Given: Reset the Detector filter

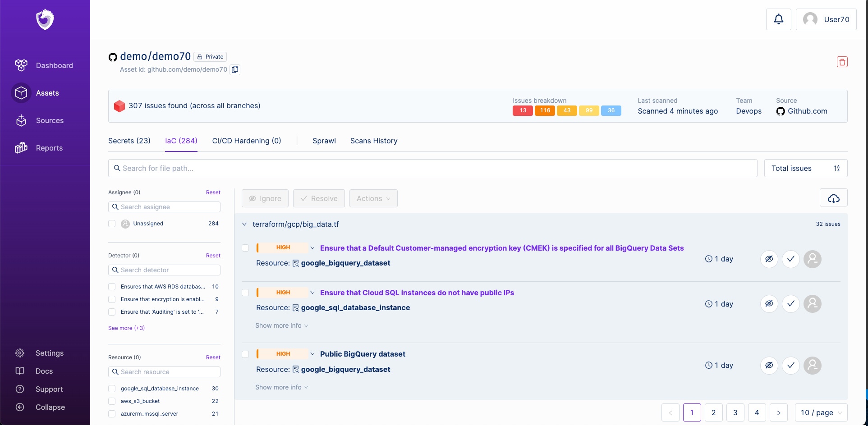Looking at the screenshot, I should coord(213,256).
